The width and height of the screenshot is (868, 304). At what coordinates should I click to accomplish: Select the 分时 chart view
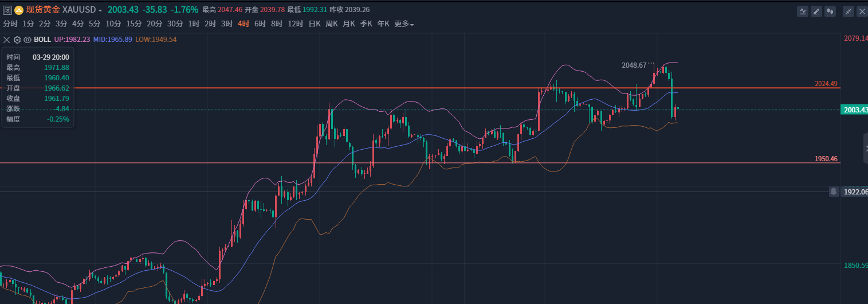click(10, 24)
